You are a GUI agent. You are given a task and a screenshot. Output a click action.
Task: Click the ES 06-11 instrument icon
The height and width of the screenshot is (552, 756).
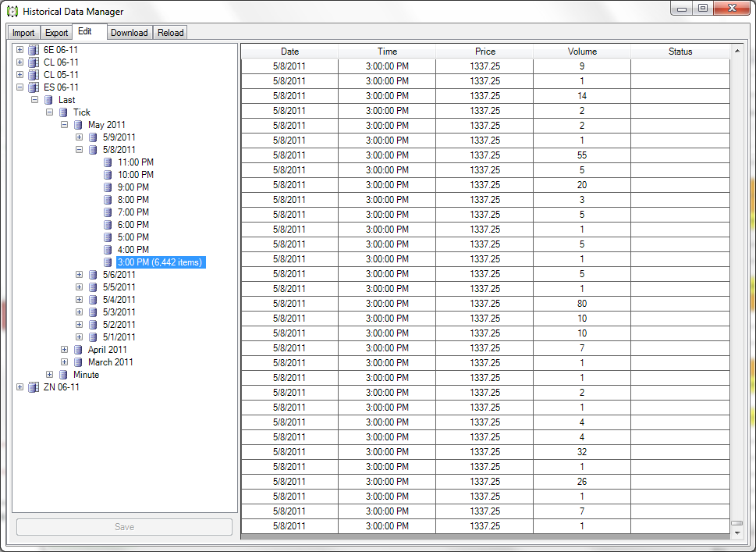pos(34,87)
